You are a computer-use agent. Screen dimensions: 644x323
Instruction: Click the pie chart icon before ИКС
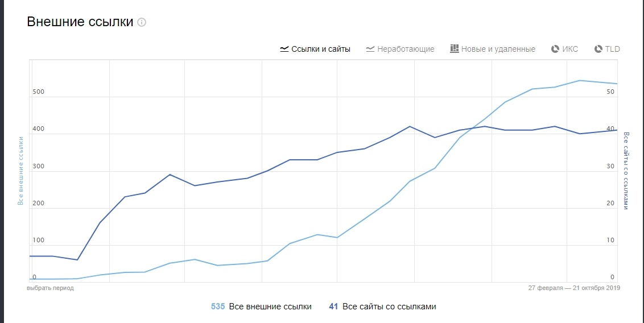pyautogui.click(x=555, y=49)
